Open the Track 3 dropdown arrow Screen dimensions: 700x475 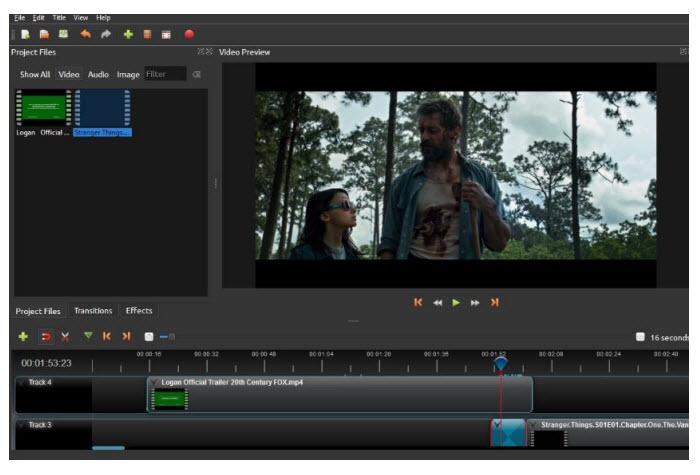20,425
